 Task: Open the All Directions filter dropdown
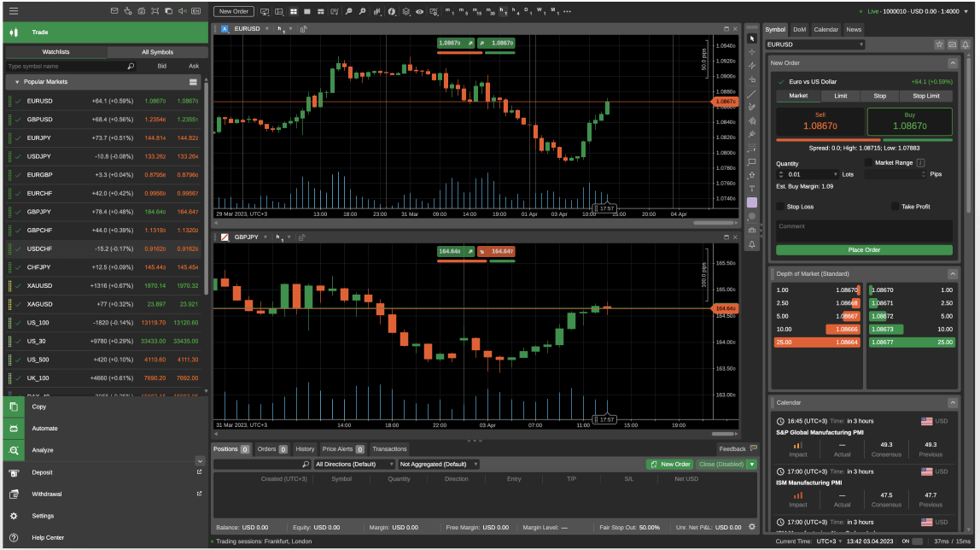coord(353,464)
